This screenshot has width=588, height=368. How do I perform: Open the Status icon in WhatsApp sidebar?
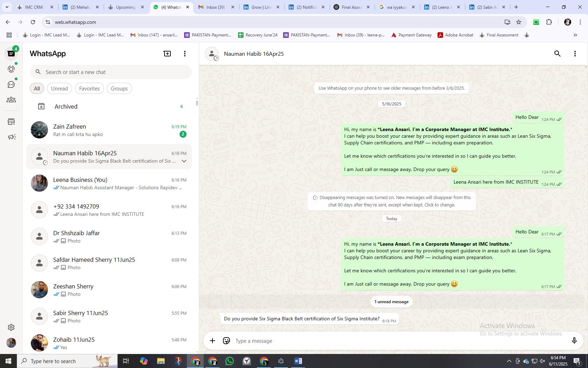pyautogui.click(x=11, y=69)
